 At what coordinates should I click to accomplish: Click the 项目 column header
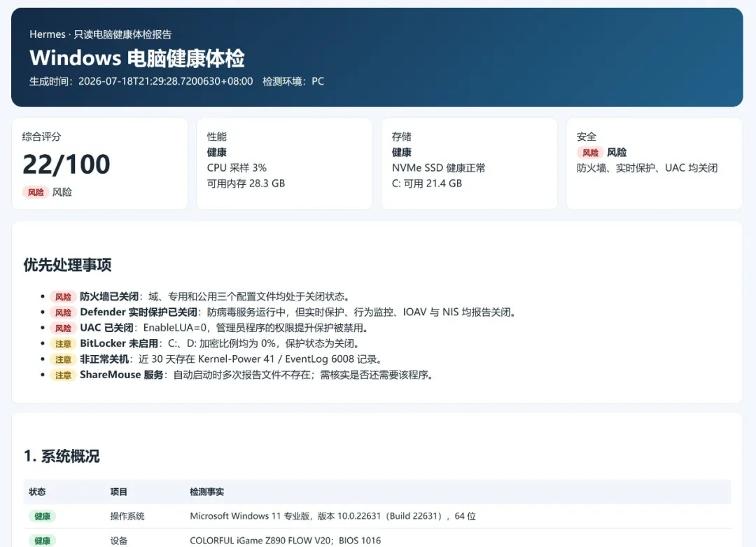coord(118,492)
